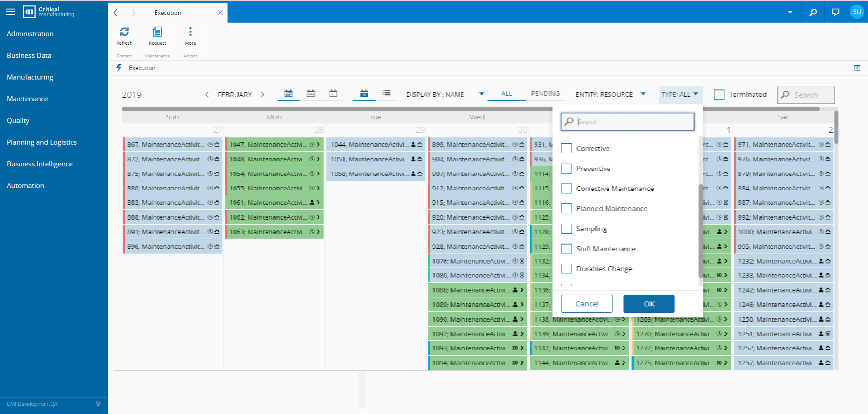868x414 pixels.
Task: Enable the Planned Maintenance checkbox
Action: [566, 208]
